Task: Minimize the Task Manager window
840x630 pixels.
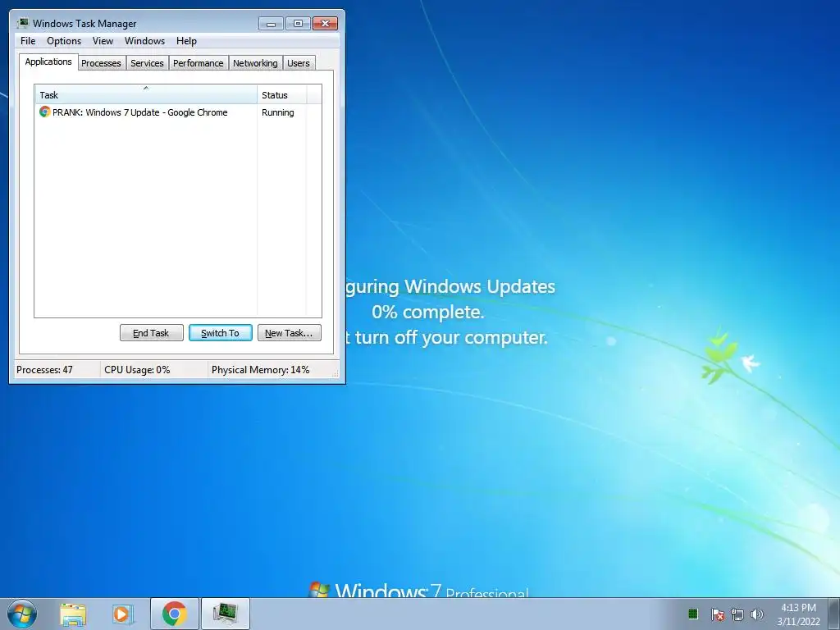Action: tap(271, 24)
